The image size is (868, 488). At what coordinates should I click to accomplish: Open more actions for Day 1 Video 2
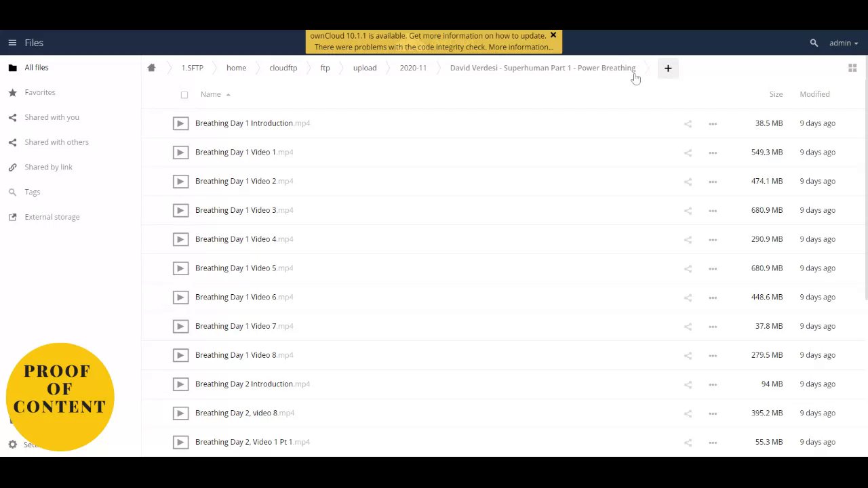tap(713, 182)
